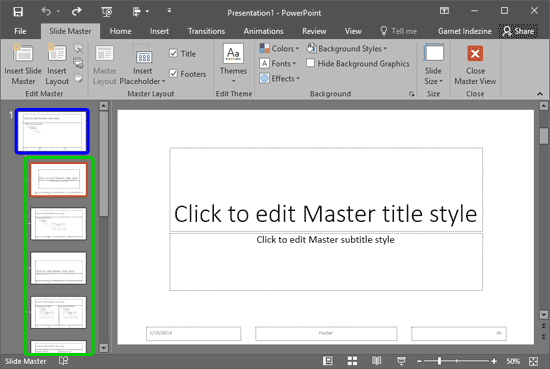The width and height of the screenshot is (550, 369).
Task: Click the zoom slider handle
Action: (x=439, y=361)
